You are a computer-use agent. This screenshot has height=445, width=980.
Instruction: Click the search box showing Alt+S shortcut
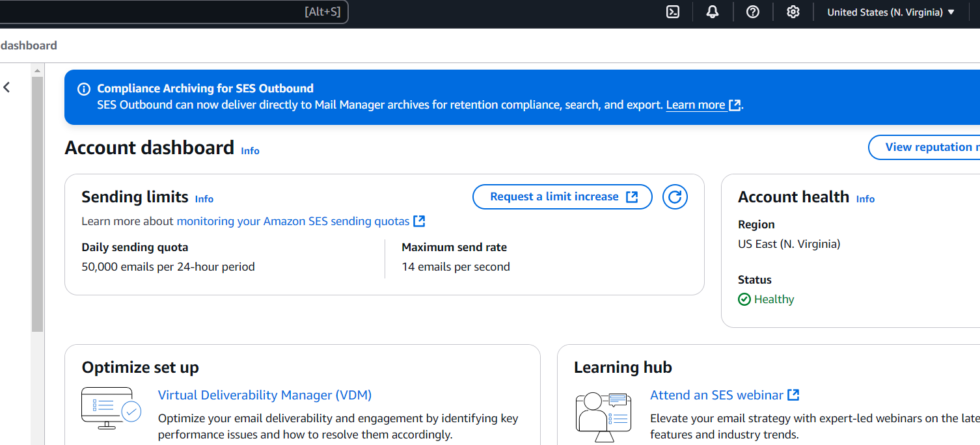[174, 12]
